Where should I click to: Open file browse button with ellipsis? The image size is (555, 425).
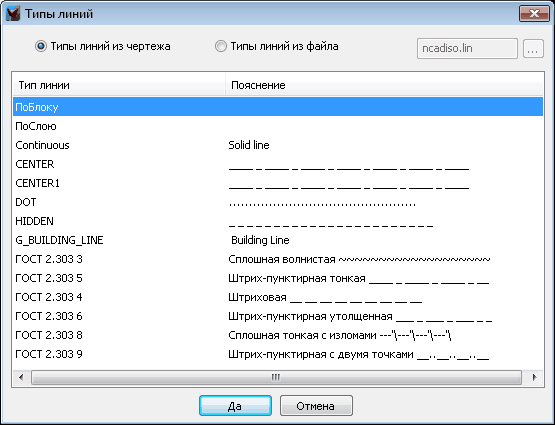[x=533, y=48]
